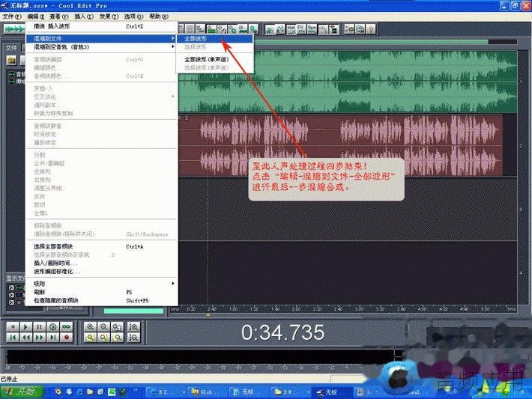Open the 效果 menu

109,16
